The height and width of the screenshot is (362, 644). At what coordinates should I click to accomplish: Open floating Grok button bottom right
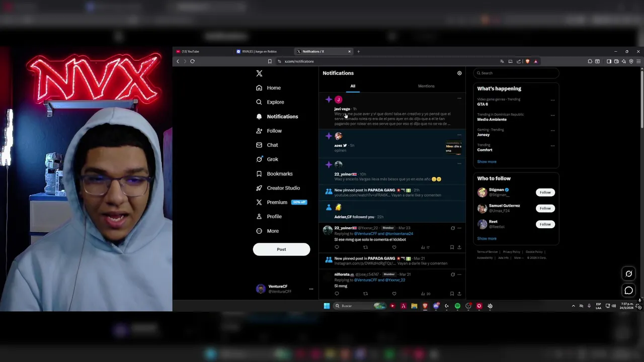[x=628, y=274]
